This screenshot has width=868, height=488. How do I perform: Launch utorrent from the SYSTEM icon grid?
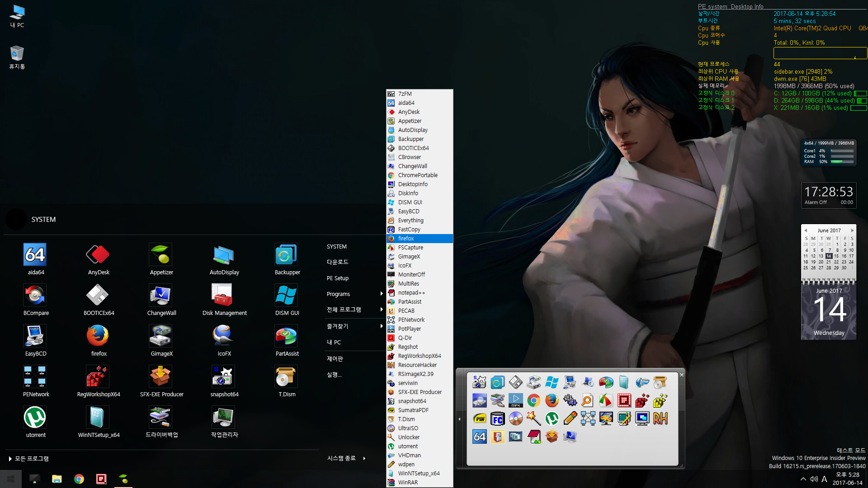point(35,422)
